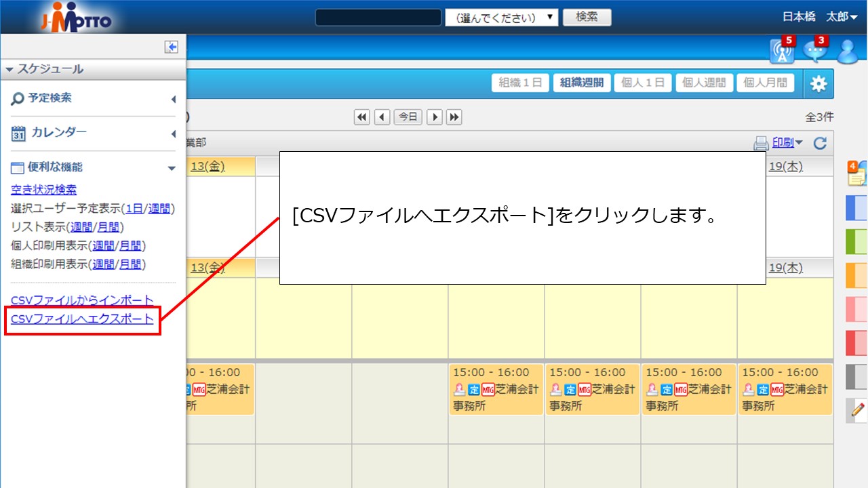Image resolution: width=868 pixels, height=488 pixels.
Task: Switch to 組織1日 view tab
Action: pyautogui.click(x=520, y=83)
